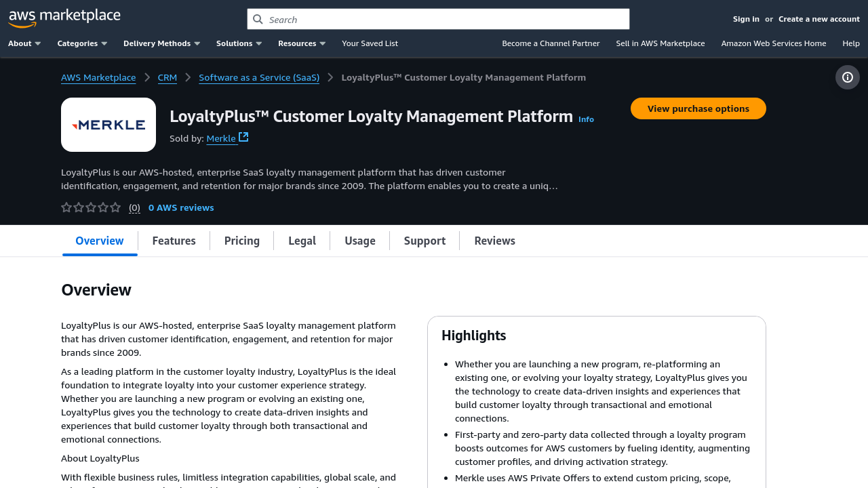868x488 pixels.
Task: Select the first rating star
Action: (66, 207)
